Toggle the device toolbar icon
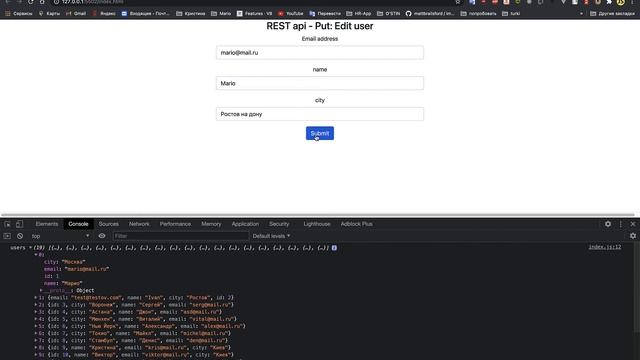640x360 pixels. pos(19,224)
